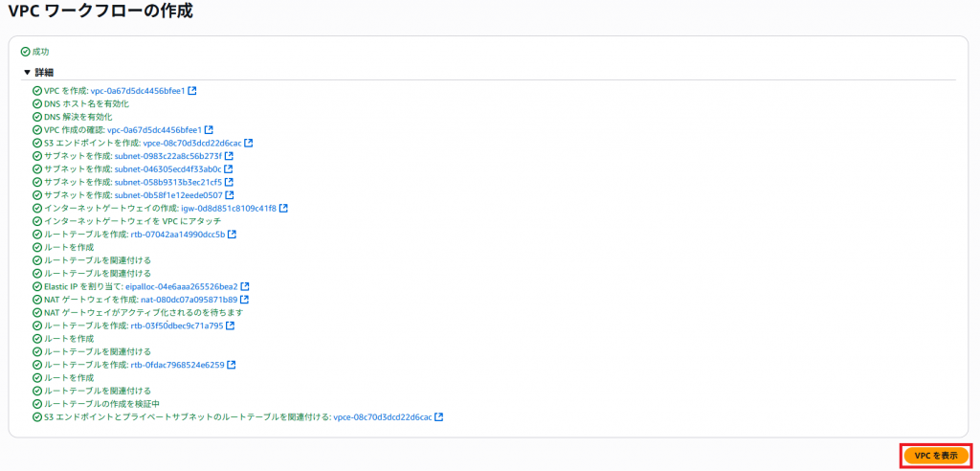Image resolution: width=980 pixels, height=471 pixels.
Task: Click external-link icon beside rtb-03f50dbec9c71a795
Action: 231,325
